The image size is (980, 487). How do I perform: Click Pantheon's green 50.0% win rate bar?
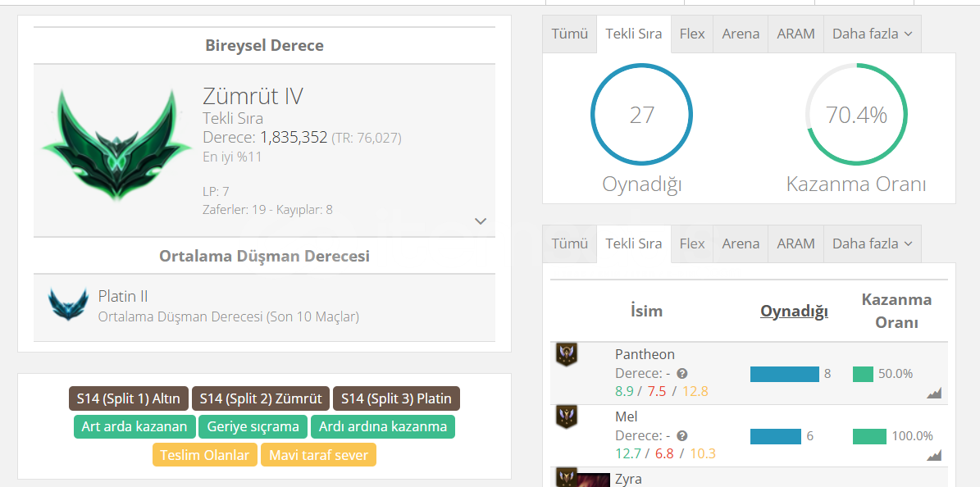pos(863,374)
